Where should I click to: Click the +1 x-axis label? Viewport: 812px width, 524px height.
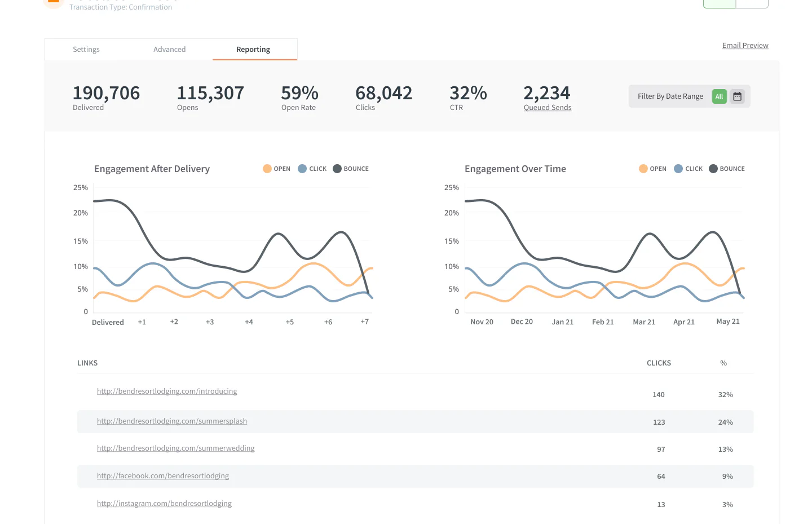pyautogui.click(x=142, y=322)
